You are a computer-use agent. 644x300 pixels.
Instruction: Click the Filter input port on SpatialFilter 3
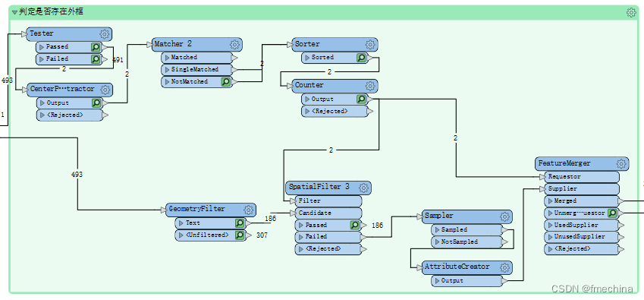point(328,201)
